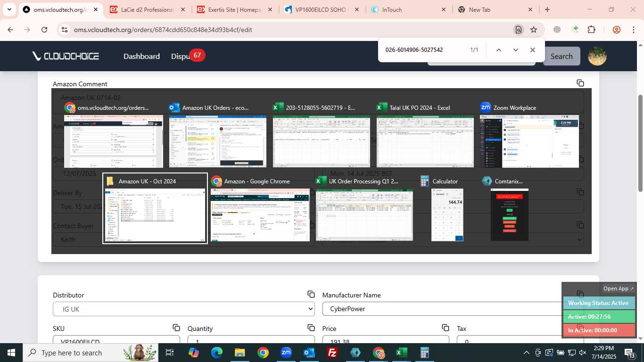Open the user avatar in OMS header
The image size is (644, 362).
tap(597, 56)
